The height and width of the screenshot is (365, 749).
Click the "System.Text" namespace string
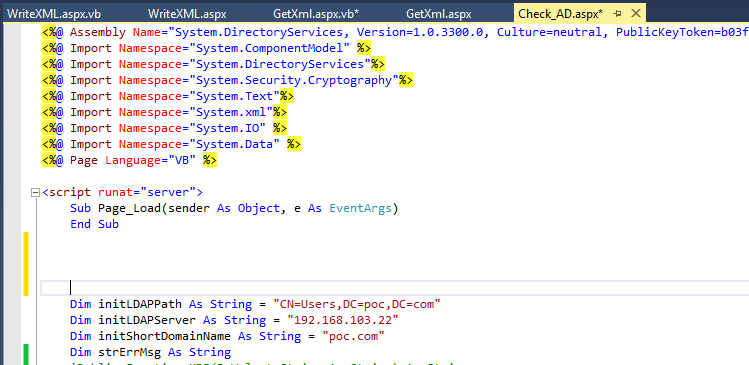235,96
